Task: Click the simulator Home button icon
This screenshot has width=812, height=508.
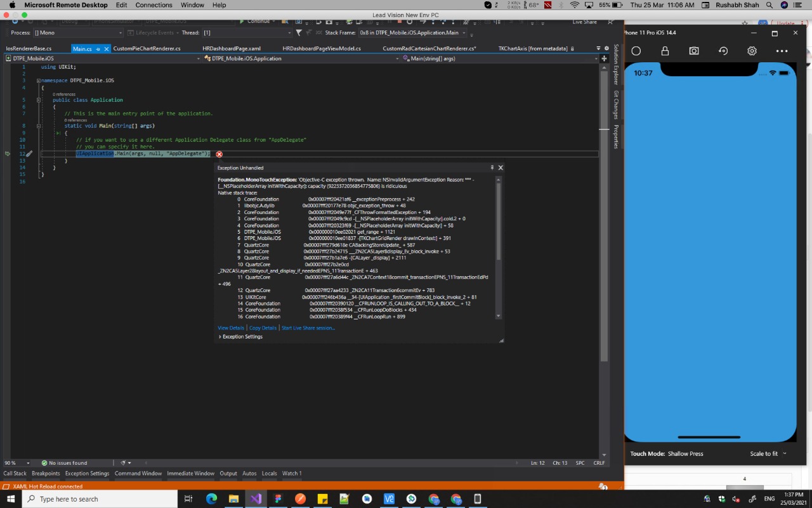Action: [x=636, y=51]
